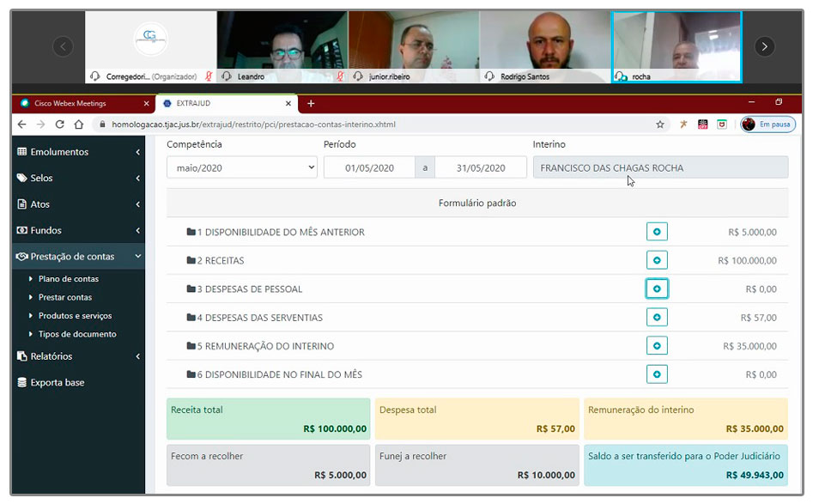Open Plano de contas submenu item

point(69,279)
